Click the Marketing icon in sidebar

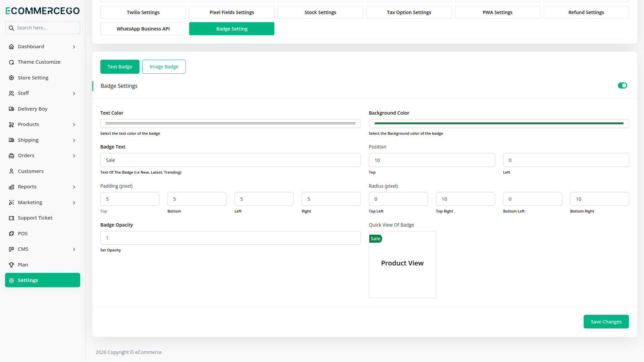(x=11, y=202)
